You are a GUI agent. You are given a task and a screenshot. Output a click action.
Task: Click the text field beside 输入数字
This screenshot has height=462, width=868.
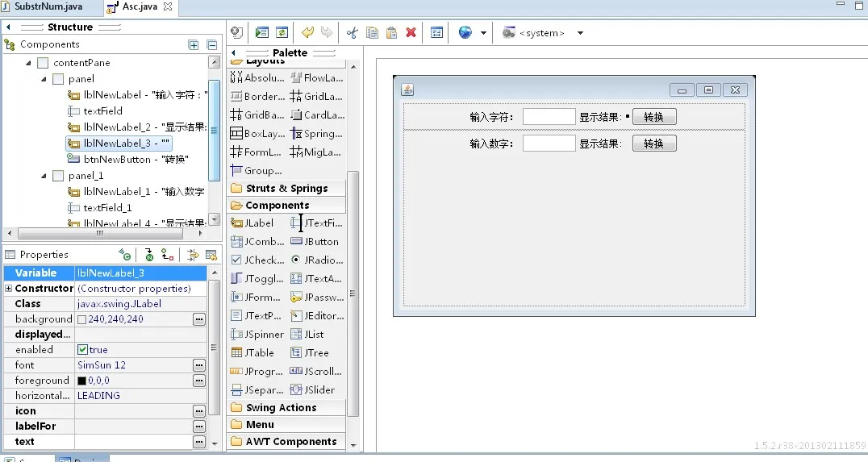tap(549, 144)
